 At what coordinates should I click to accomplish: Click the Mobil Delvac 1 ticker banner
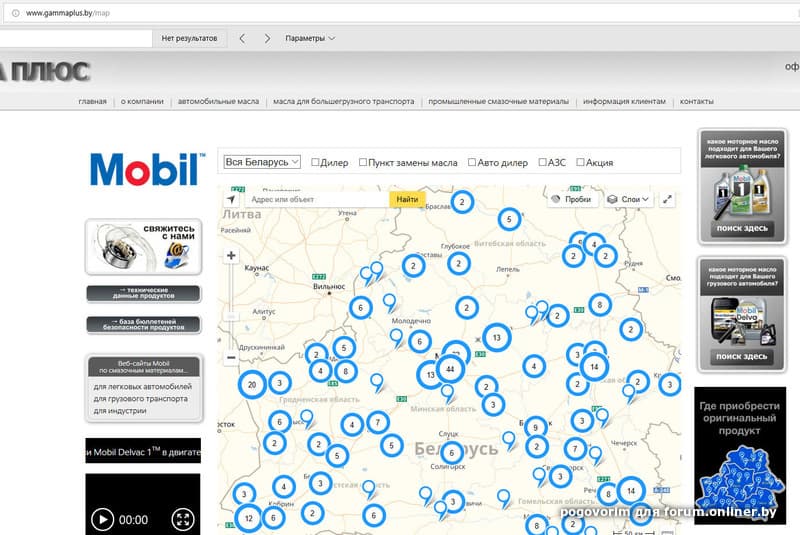143,451
